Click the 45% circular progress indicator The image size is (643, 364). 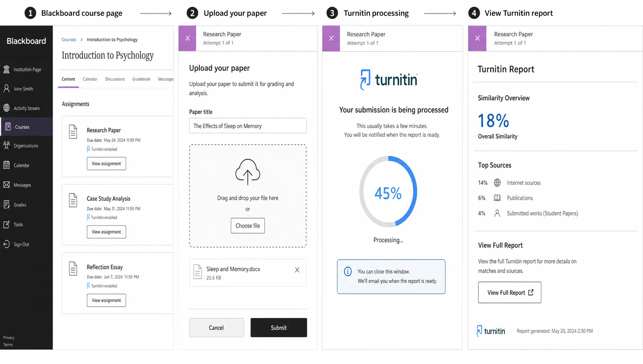pos(388,192)
